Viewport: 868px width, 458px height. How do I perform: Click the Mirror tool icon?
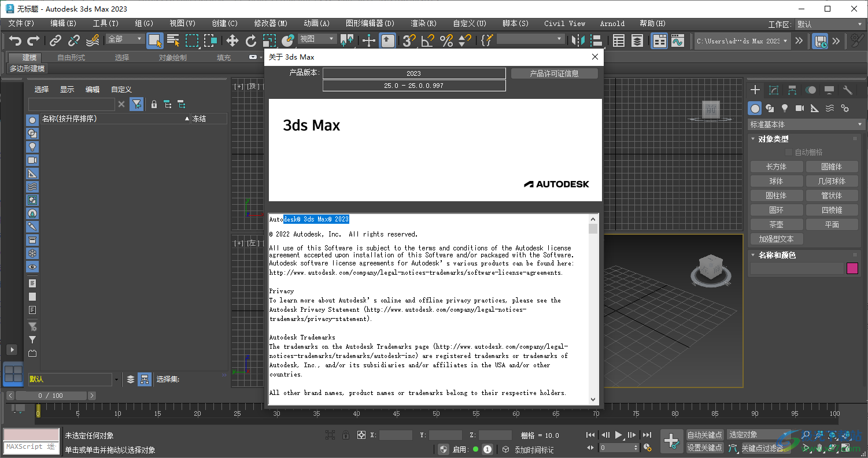point(578,40)
